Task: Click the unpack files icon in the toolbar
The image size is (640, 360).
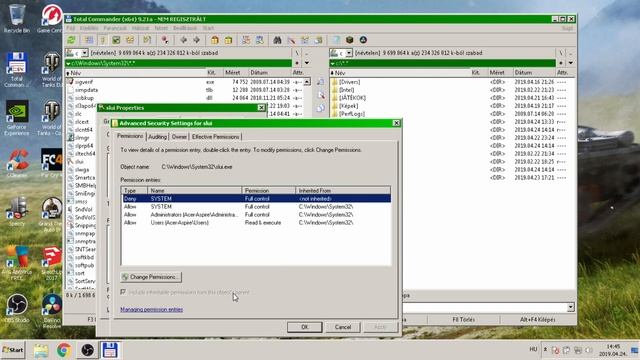Action: 228,40
